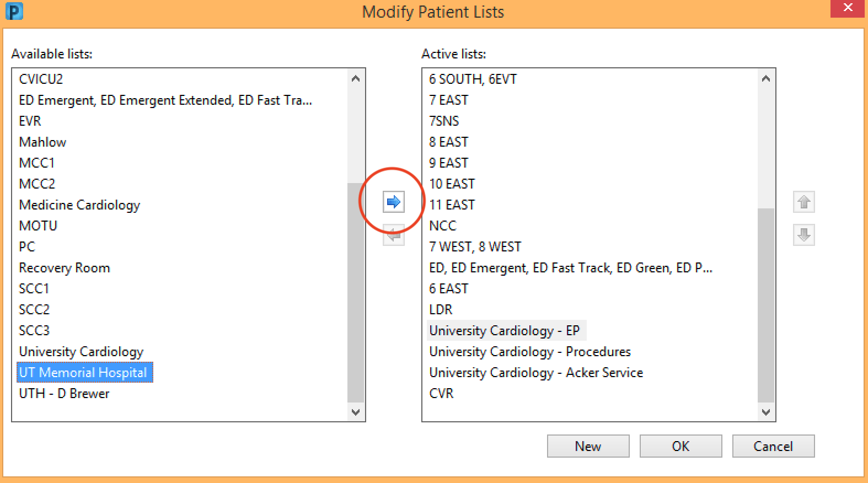Select 7 WEST, 8 WEST active list
Viewport: 868px width, 483px height.
tap(475, 247)
